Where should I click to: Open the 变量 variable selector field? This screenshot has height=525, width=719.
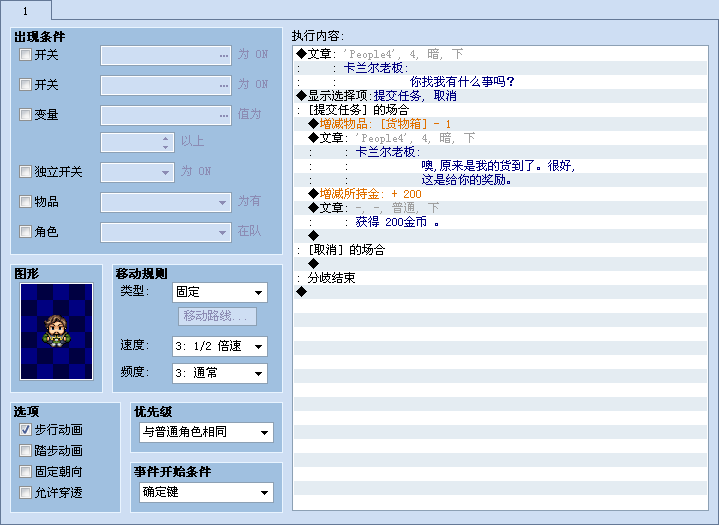[166, 115]
